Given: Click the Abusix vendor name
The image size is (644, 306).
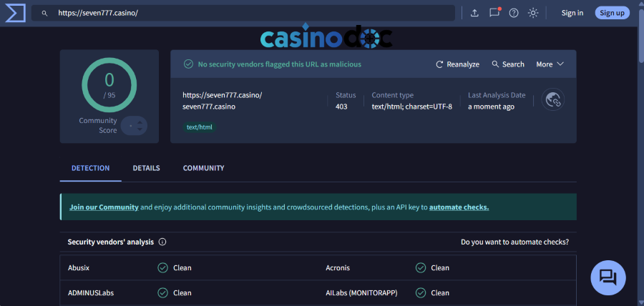Looking at the screenshot, I should pyautogui.click(x=79, y=268).
